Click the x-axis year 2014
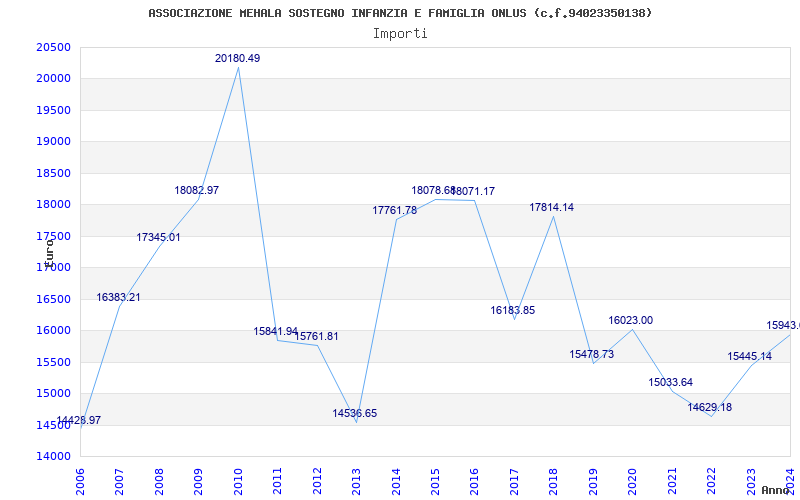 click(x=395, y=482)
